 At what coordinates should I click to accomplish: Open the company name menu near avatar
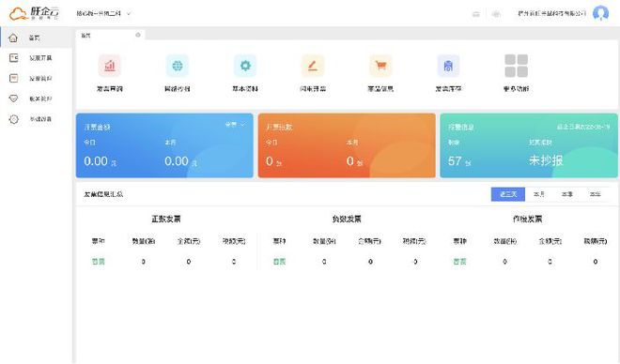point(551,13)
